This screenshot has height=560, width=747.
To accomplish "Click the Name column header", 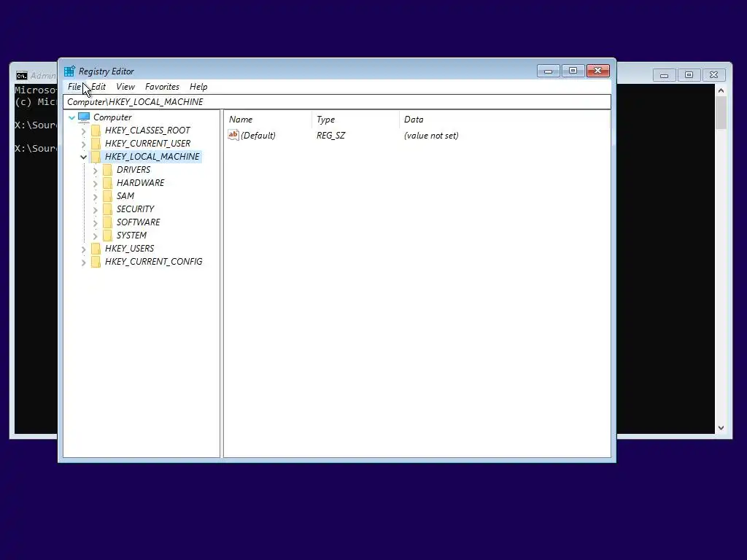I will [x=269, y=120].
